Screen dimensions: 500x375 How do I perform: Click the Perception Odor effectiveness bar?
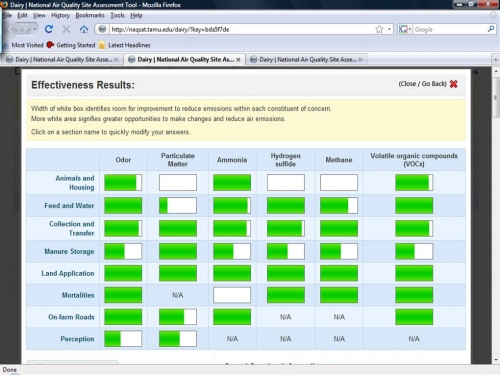[123, 339]
